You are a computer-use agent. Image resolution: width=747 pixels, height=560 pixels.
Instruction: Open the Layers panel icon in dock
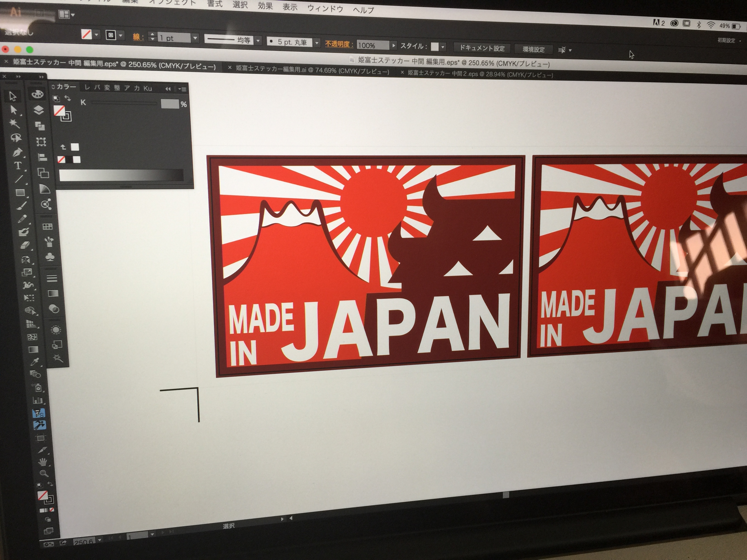click(x=38, y=110)
